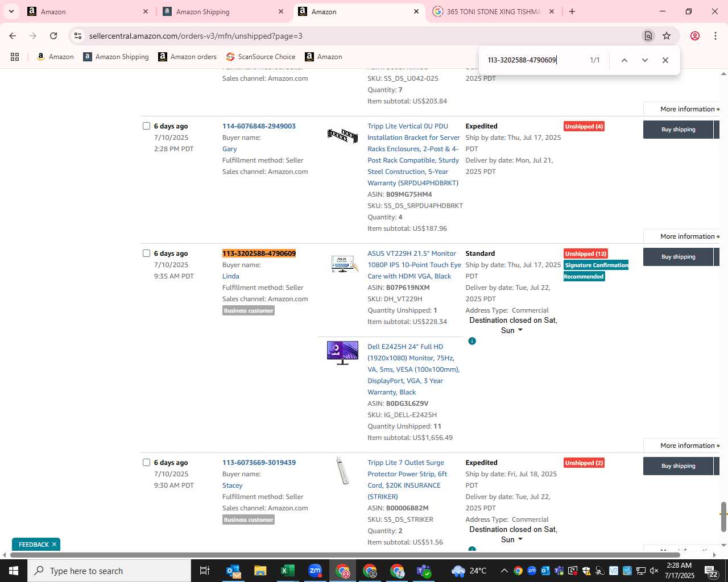The image size is (728, 582).
Task: Click the ASUS monitor product thumbnail
Action: [344, 264]
